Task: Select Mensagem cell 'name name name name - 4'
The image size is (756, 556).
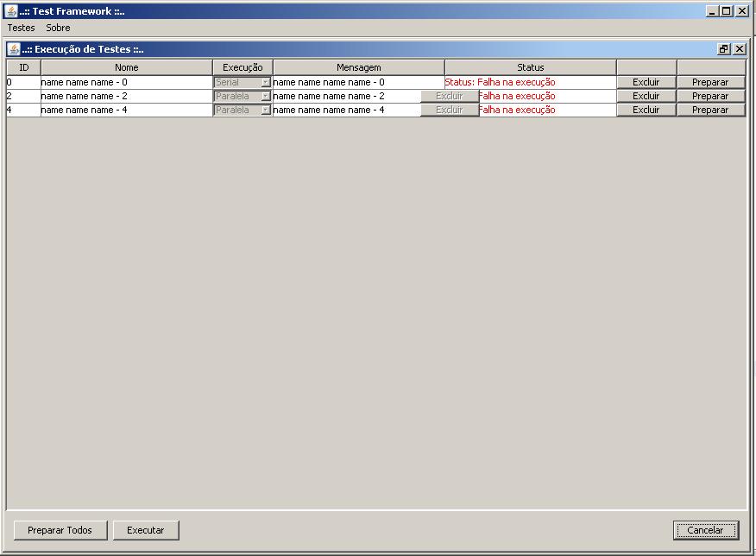Action: click(x=347, y=110)
